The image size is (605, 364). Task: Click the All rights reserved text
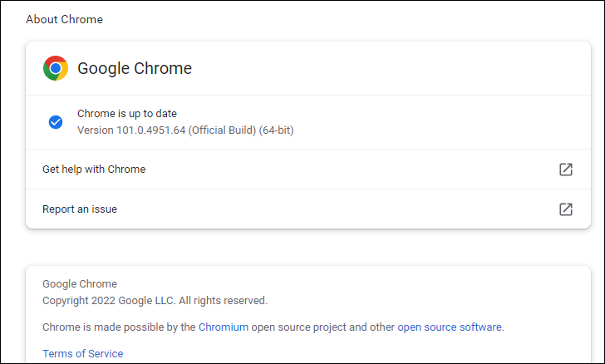[223, 301]
